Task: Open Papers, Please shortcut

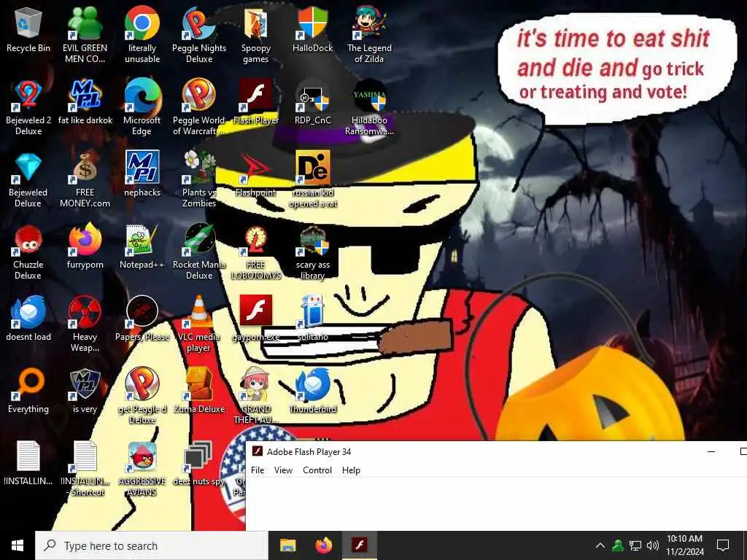Action: pyautogui.click(x=142, y=318)
